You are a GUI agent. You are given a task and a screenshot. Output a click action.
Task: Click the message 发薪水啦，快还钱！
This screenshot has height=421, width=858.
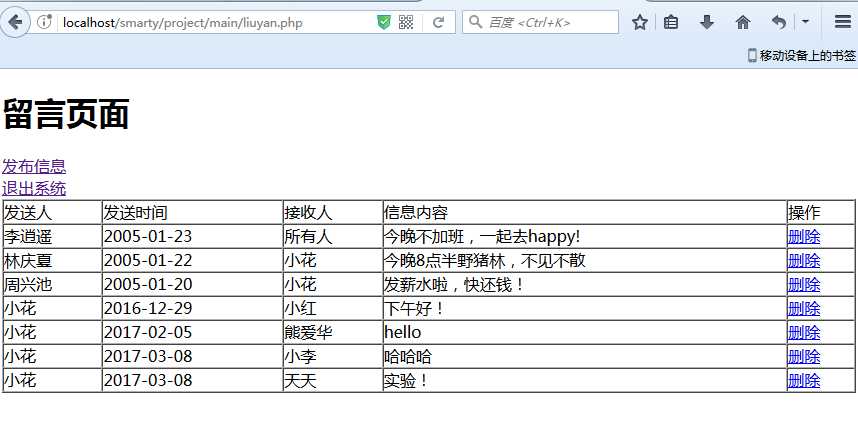click(x=454, y=285)
